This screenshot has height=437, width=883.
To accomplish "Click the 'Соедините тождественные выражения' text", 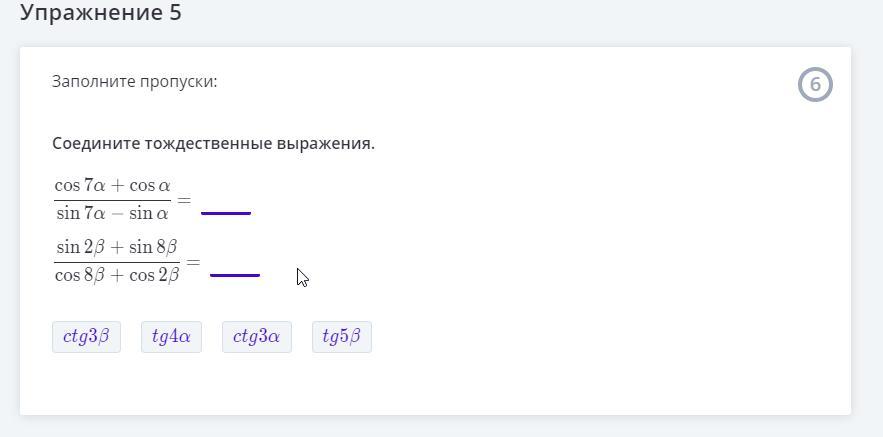I will pos(213,143).
